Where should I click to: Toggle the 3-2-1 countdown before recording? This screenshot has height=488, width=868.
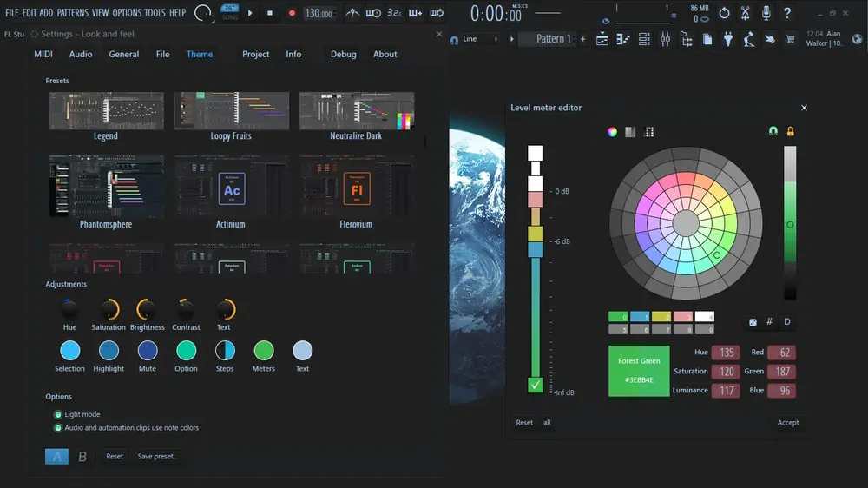[x=394, y=13]
